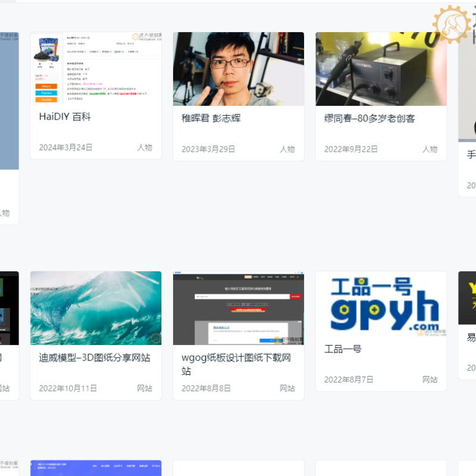Click 网站 tag on wgog card
476x476 pixels.
coord(287,389)
